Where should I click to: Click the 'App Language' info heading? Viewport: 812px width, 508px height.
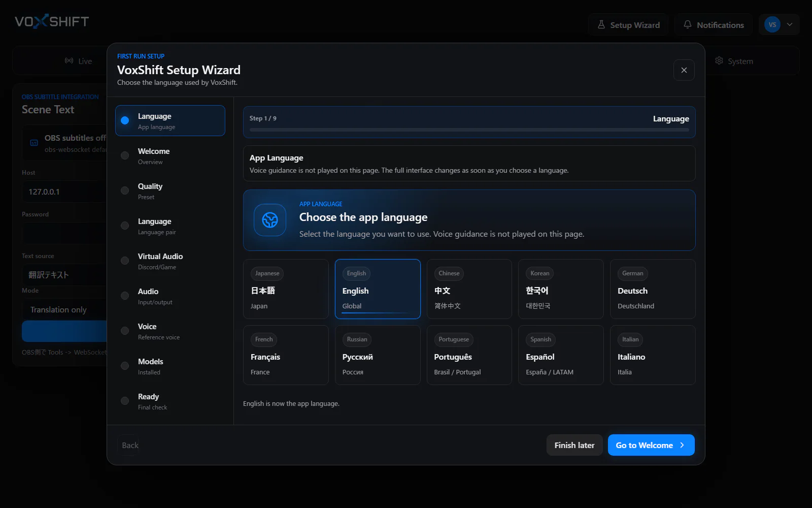click(276, 158)
